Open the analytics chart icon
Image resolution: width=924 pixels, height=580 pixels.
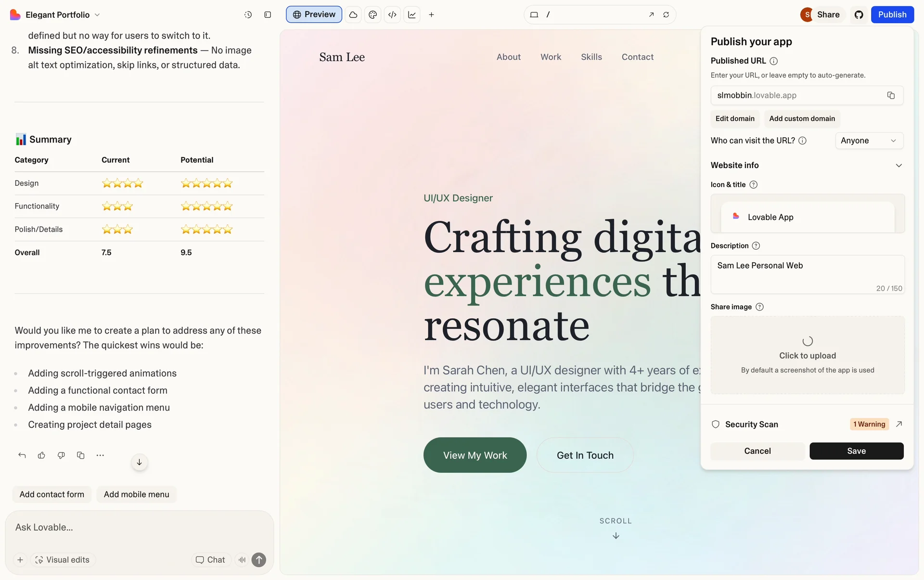click(x=412, y=15)
